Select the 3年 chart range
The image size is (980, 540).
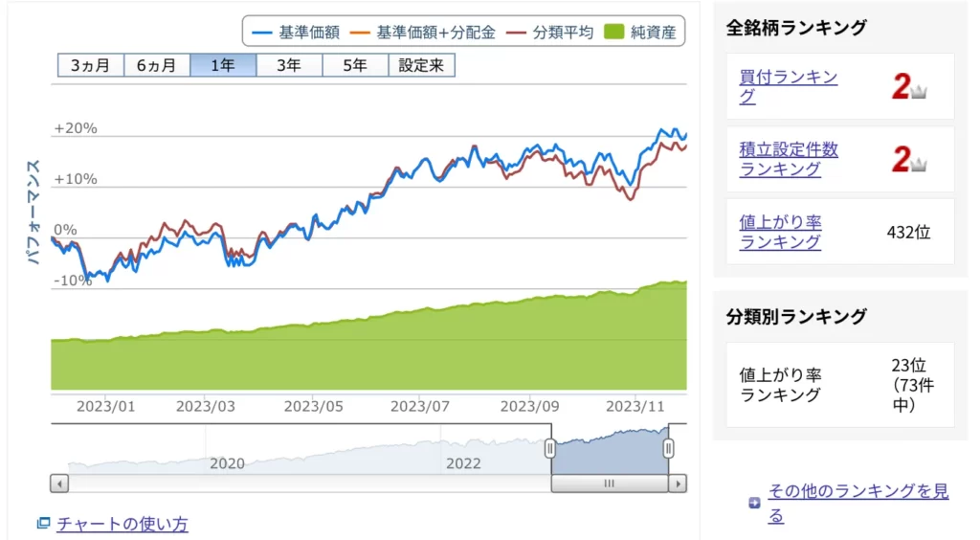tap(288, 66)
